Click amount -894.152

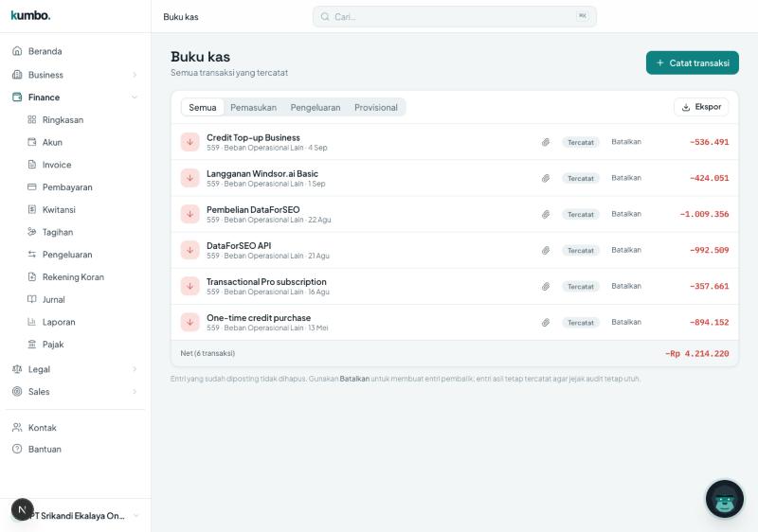709,322
